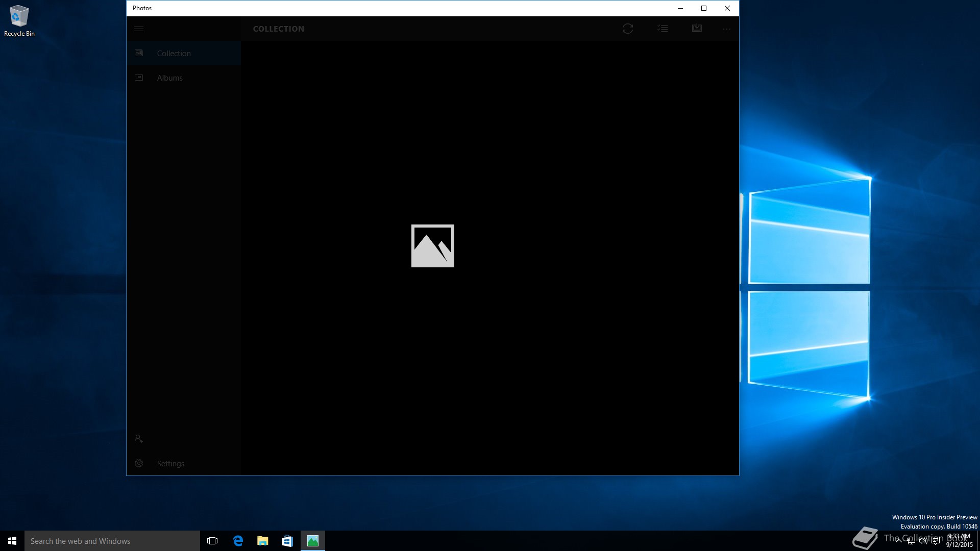Click the volume speaker tray icon

tap(923, 541)
